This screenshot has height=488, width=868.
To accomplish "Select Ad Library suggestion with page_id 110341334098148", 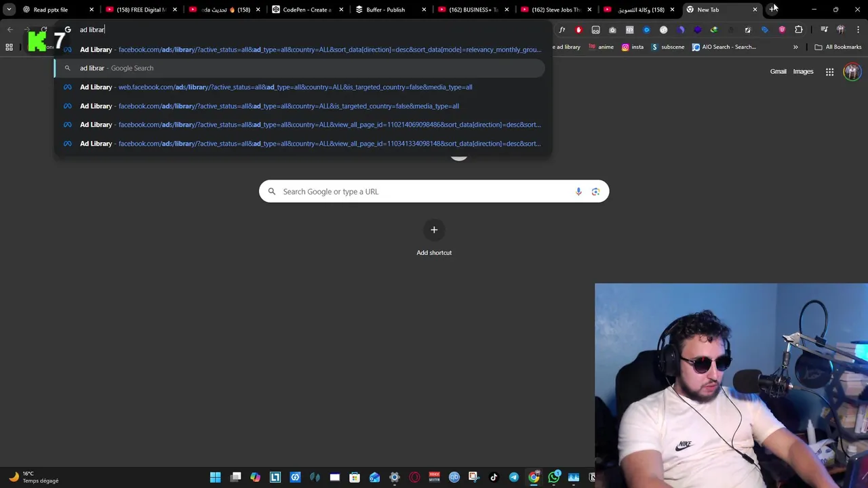I will tap(299, 144).
